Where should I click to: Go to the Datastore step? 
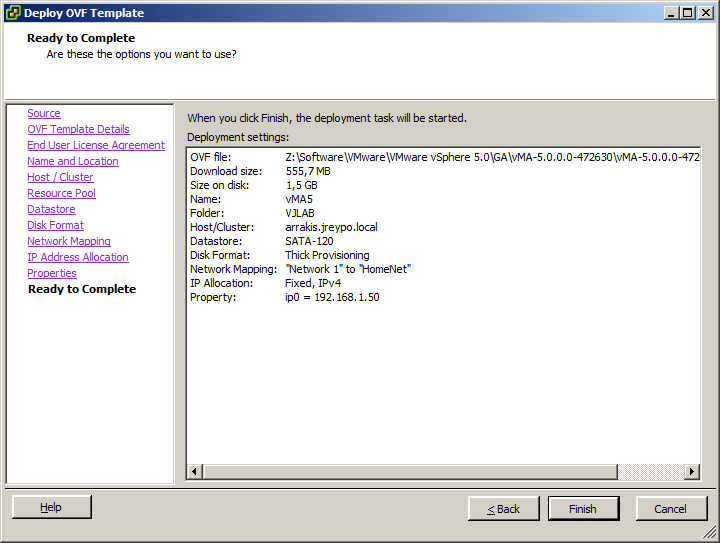coord(51,209)
